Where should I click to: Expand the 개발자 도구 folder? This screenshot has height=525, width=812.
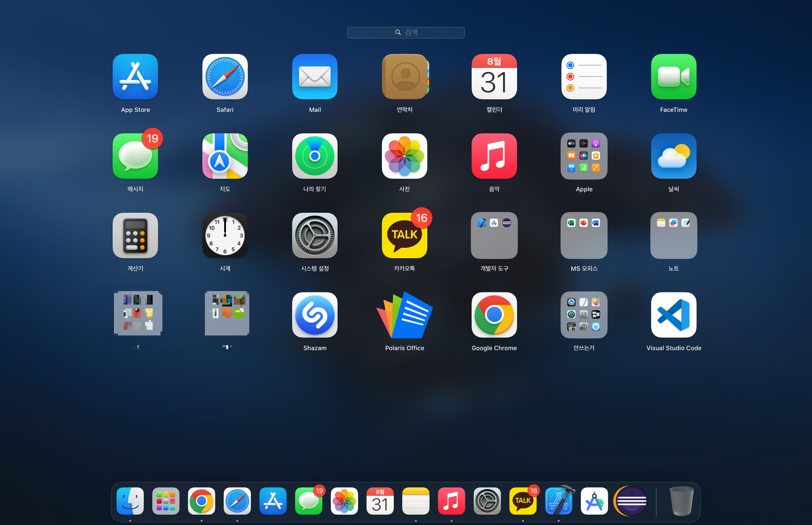[494, 236]
